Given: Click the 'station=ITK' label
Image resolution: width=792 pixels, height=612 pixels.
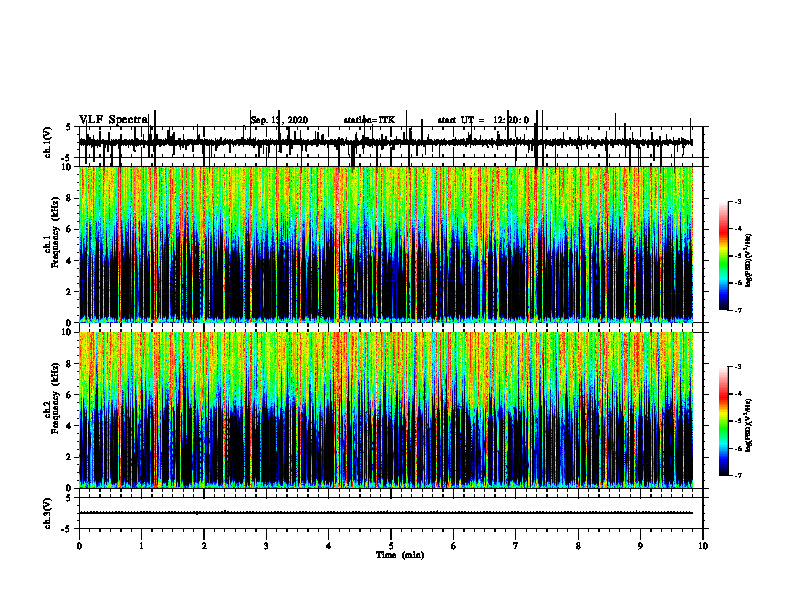Looking at the screenshot, I should pyautogui.click(x=369, y=120).
